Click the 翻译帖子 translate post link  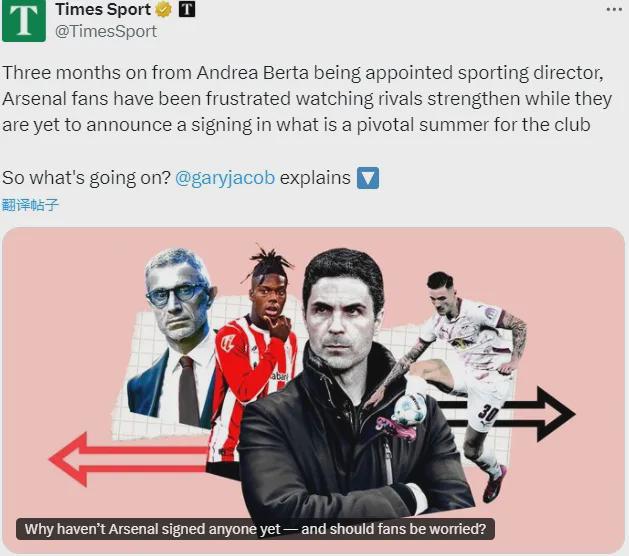pyautogui.click(x=30, y=205)
